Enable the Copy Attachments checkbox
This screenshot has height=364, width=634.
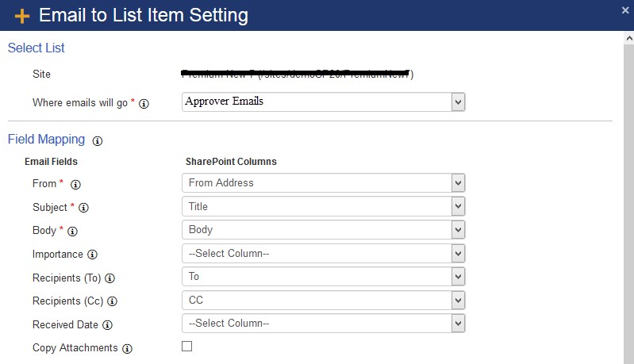click(187, 347)
